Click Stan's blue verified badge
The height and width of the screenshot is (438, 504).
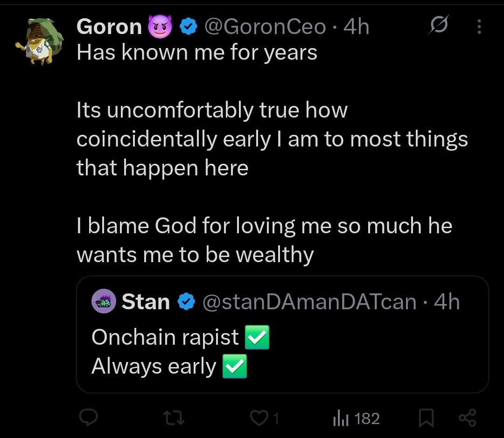tap(186, 303)
